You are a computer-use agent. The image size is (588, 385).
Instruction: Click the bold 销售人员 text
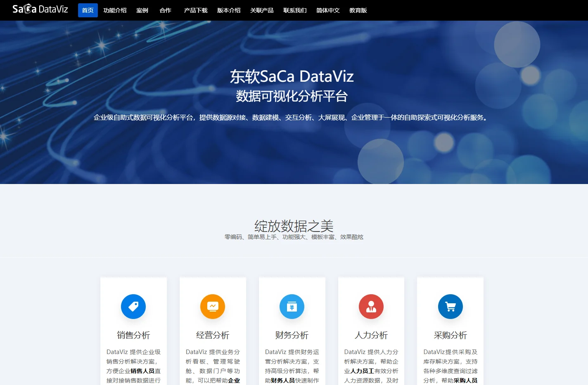142,371
